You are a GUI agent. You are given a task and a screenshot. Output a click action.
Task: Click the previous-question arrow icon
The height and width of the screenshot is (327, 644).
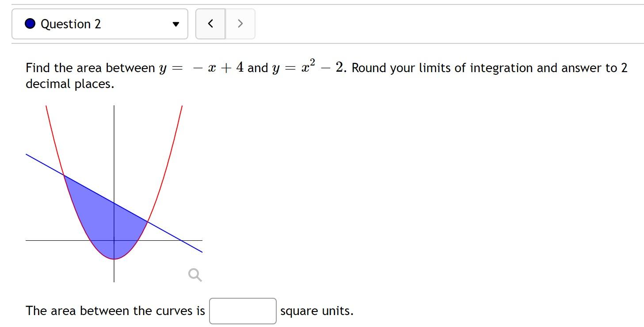(x=210, y=23)
